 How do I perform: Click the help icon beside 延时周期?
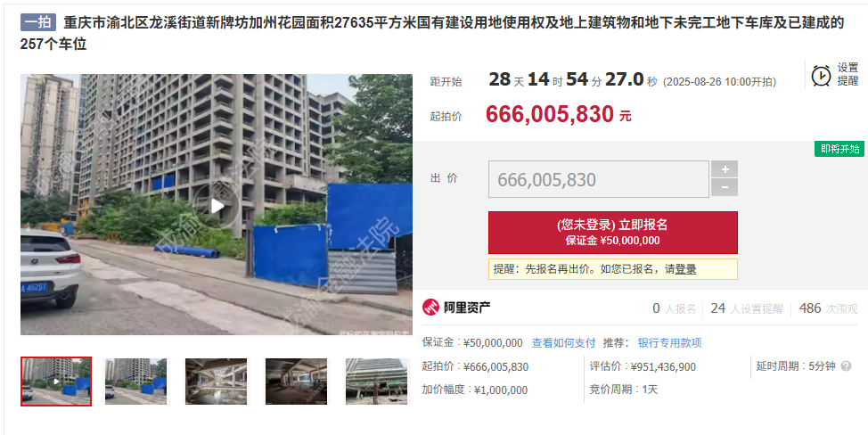846,366
